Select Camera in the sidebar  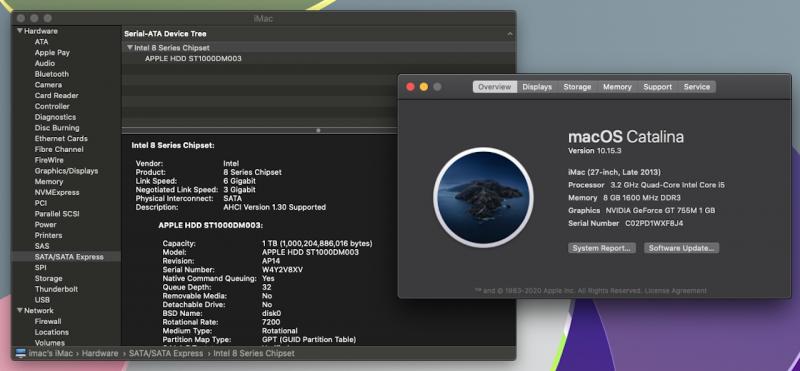point(48,85)
